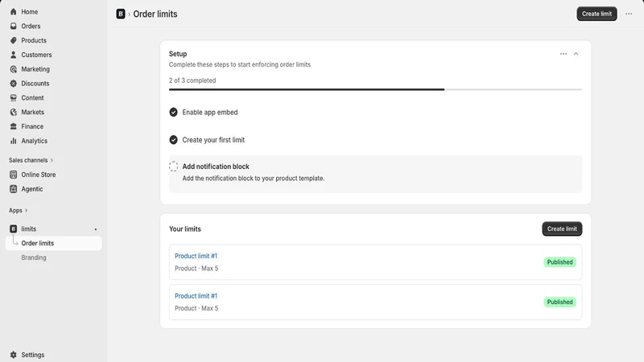Screen dimensions: 644x362
Task: Click the setup progress bar
Action: coord(375,89)
